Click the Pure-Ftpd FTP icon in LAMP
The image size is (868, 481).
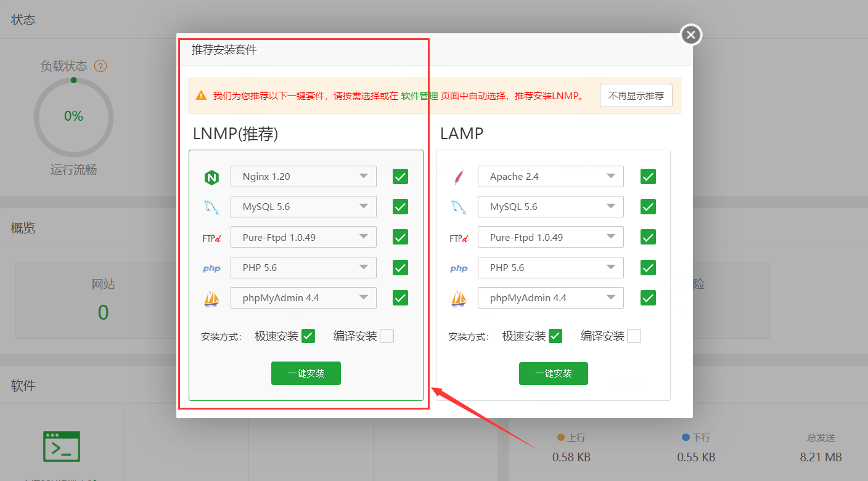pyautogui.click(x=459, y=238)
